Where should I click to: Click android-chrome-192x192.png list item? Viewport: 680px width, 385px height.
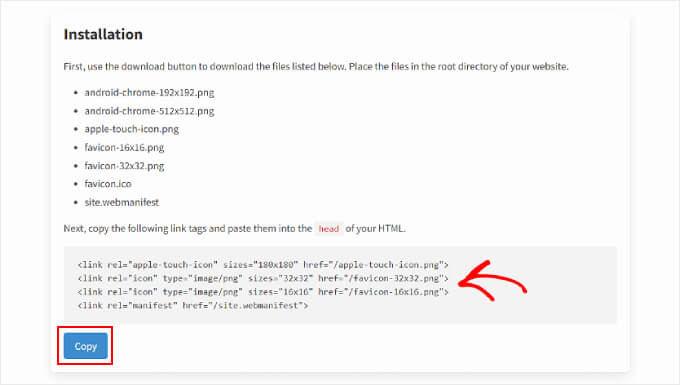(149, 92)
